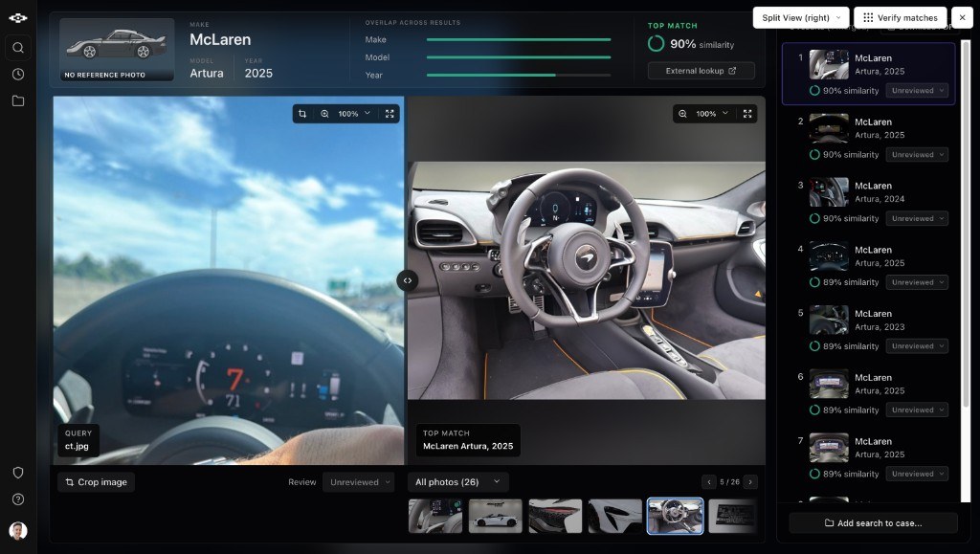Image resolution: width=980 pixels, height=554 pixels.
Task: Select last partially visible label thumbnail
Action: point(732,516)
